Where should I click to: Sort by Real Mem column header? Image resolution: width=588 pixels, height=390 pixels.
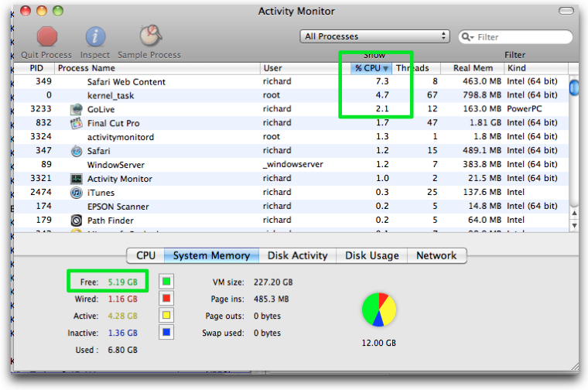(x=472, y=68)
